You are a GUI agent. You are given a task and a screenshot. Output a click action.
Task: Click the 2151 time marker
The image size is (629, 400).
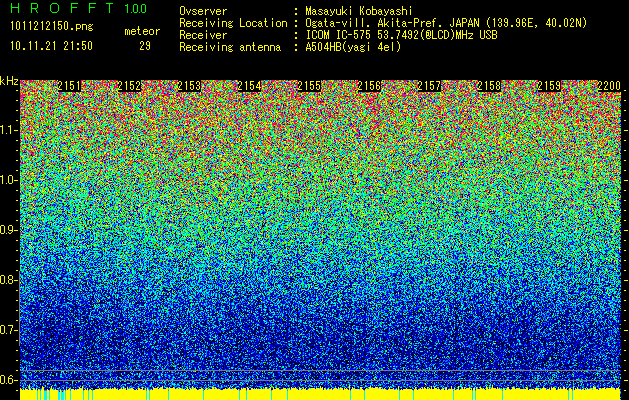[x=69, y=86]
